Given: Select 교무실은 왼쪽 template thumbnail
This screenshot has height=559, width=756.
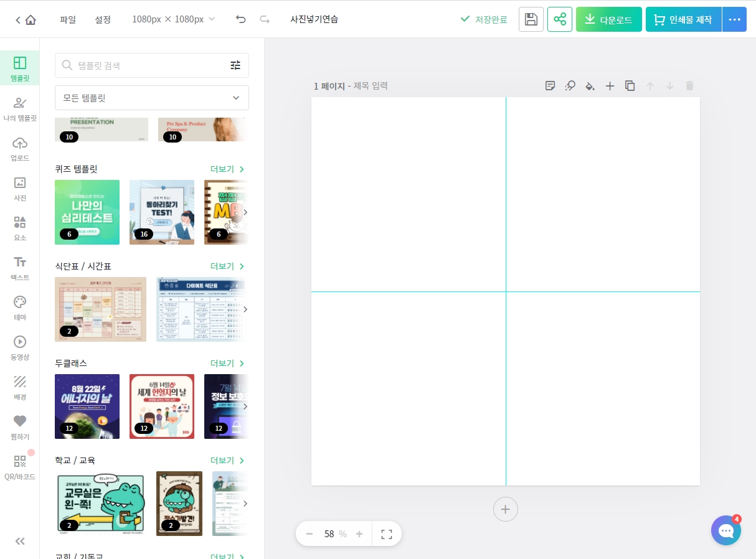Looking at the screenshot, I should point(100,504).
